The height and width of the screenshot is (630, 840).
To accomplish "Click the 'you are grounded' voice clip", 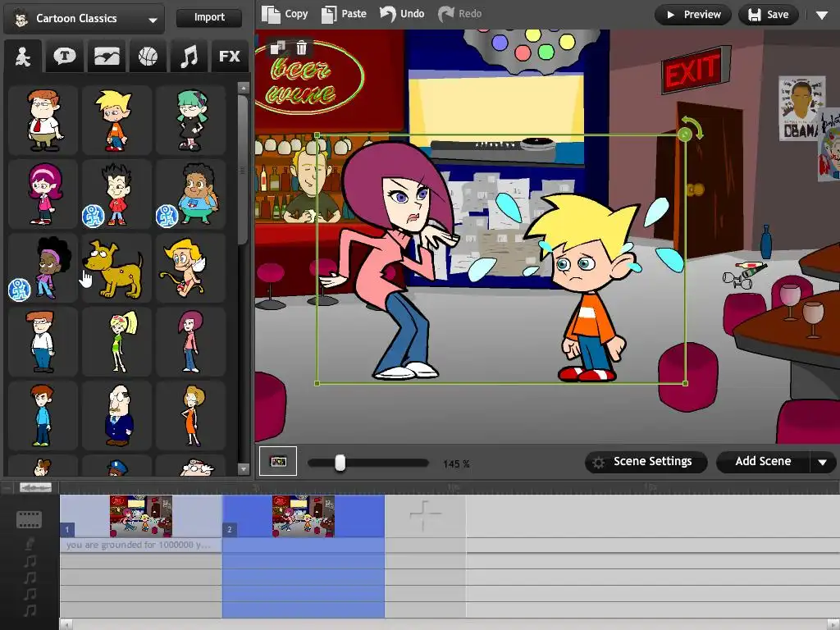I will point(141,545).
